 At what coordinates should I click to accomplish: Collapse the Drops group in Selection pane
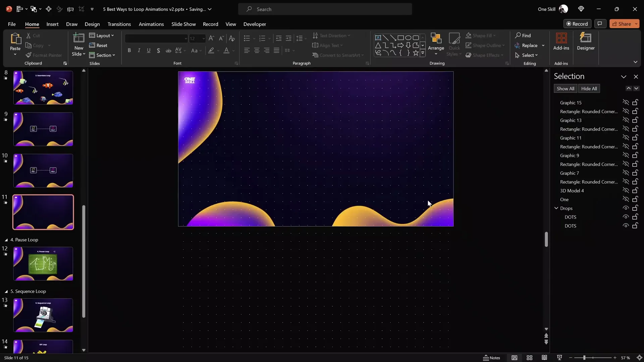(556, 208)
